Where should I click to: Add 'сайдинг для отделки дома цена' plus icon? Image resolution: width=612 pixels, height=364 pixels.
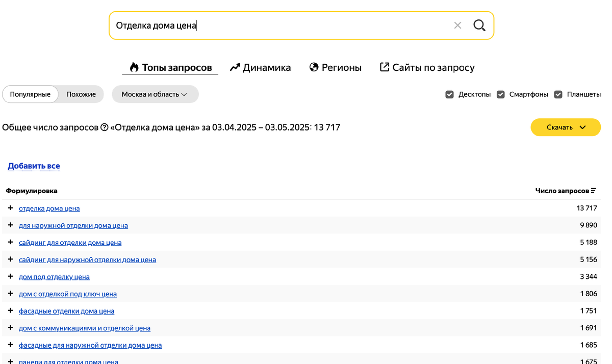pyautogui.click(x=10, y=242)
